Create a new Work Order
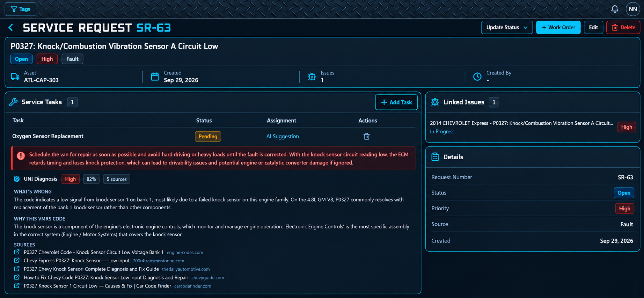644x298 pixels. pyautogui.click(x=558, y=27)
